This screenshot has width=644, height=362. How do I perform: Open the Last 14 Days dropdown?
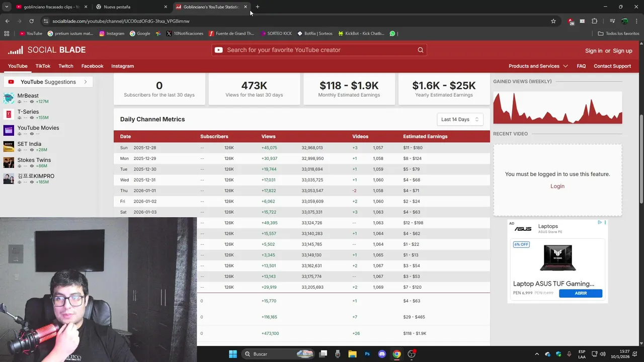pyautogui.click(x=460, y=119)
